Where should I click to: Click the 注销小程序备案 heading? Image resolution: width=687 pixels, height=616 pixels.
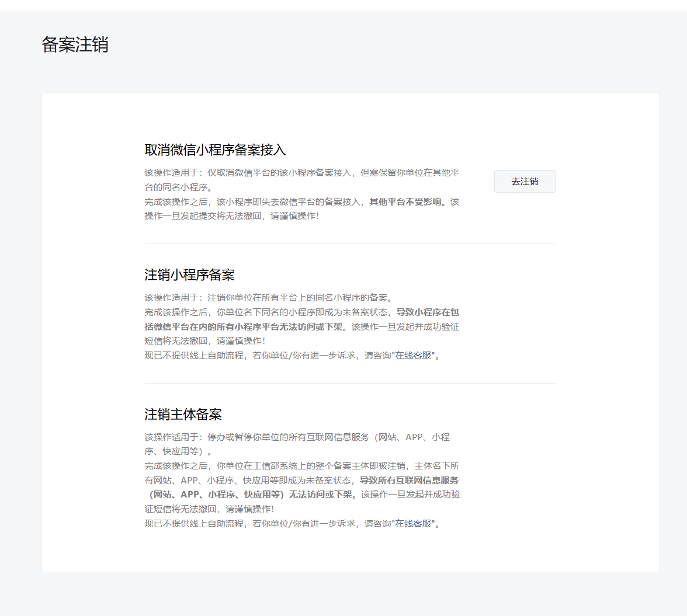pos(190,275)
